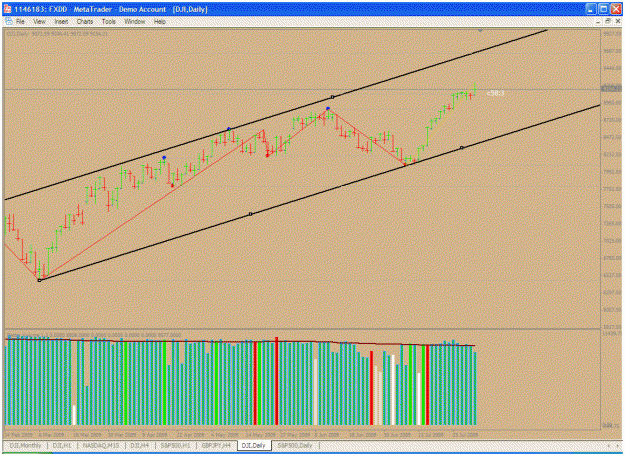Image resolution: width=625 pixels, height=454 pixels.
Task: Maximize the MetaTrader application window
Action: point(603,9)
